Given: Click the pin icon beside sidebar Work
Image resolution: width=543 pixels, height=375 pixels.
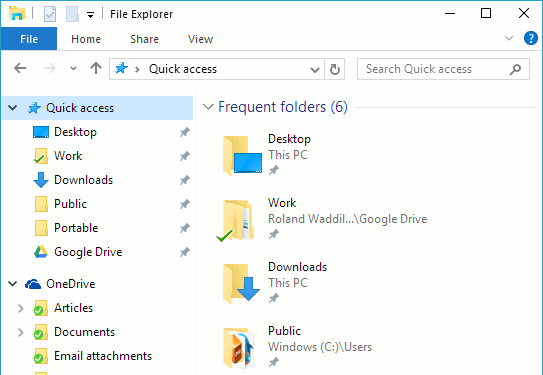Looking at the screenshot, I should coord(185,156).
